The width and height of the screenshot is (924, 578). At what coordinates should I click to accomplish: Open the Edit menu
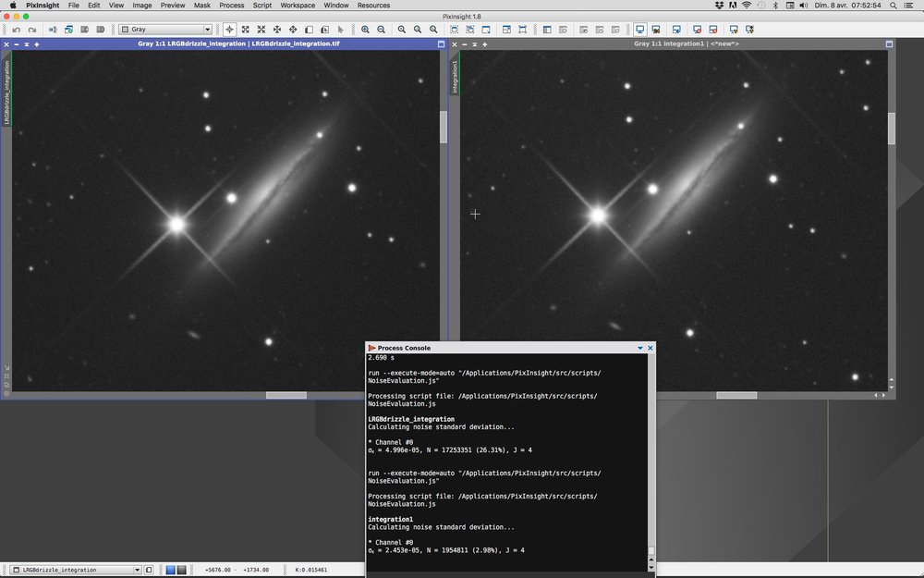click(x=93, y=6)
